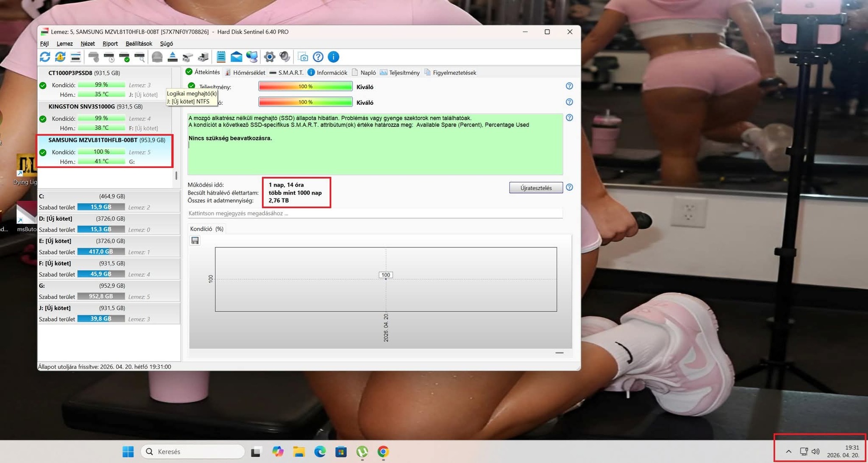Click the comment field 'Kattintson megjegyzés megadásához'
This screenshot has height=463, width=868.
375,214
